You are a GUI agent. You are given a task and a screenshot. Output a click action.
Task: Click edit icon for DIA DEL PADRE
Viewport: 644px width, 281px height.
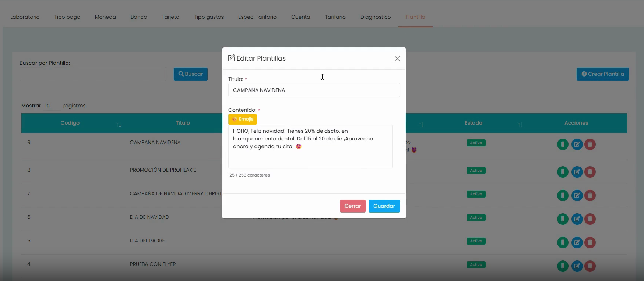coord(577,242)
